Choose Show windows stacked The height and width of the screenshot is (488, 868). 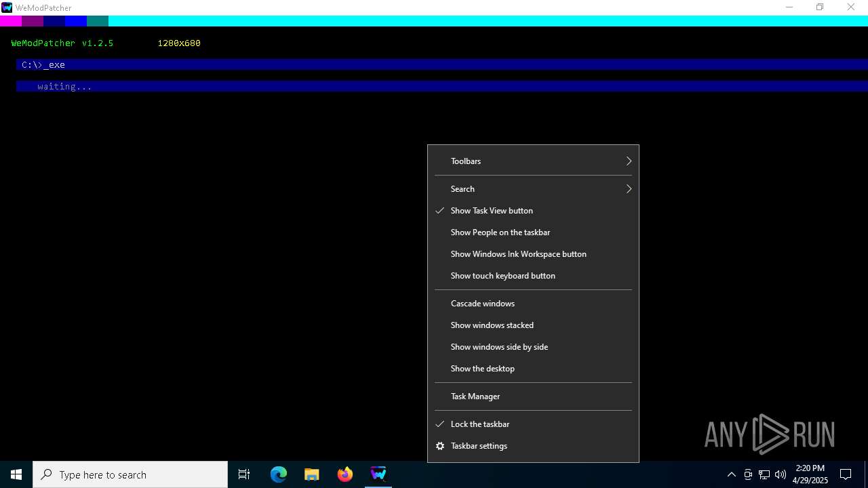(533, 325)
